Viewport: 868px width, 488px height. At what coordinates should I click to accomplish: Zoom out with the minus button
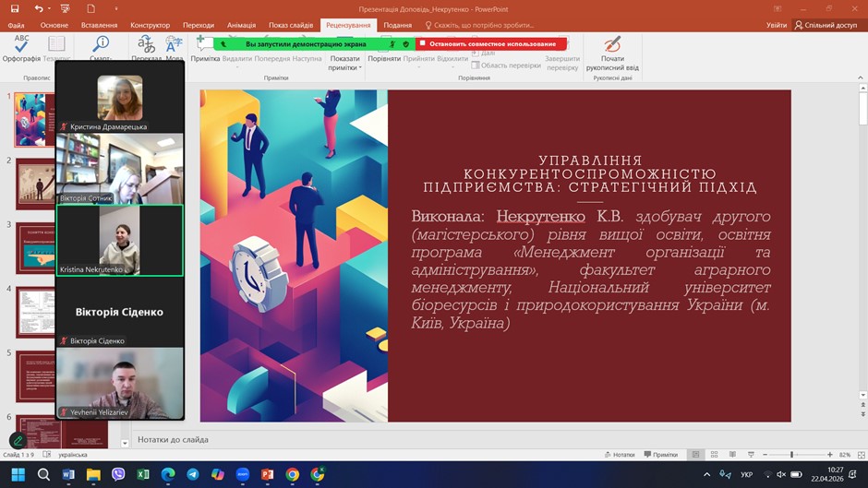coord(765,454)
